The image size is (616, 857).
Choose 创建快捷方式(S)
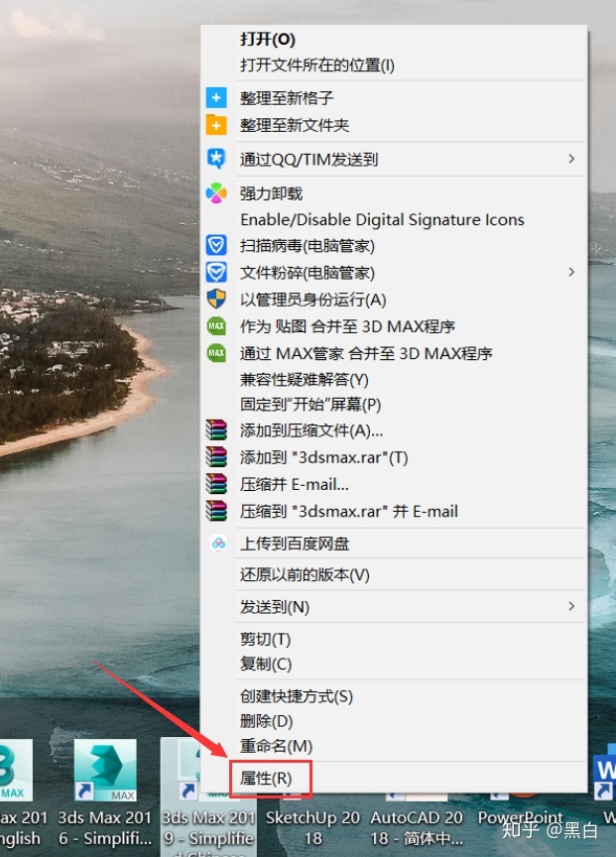pyautogui.click(x=297, y=696)
